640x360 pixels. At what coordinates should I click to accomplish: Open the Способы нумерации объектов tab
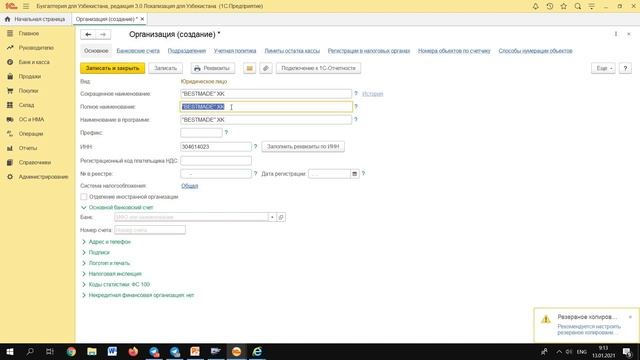tap(535, 51)
